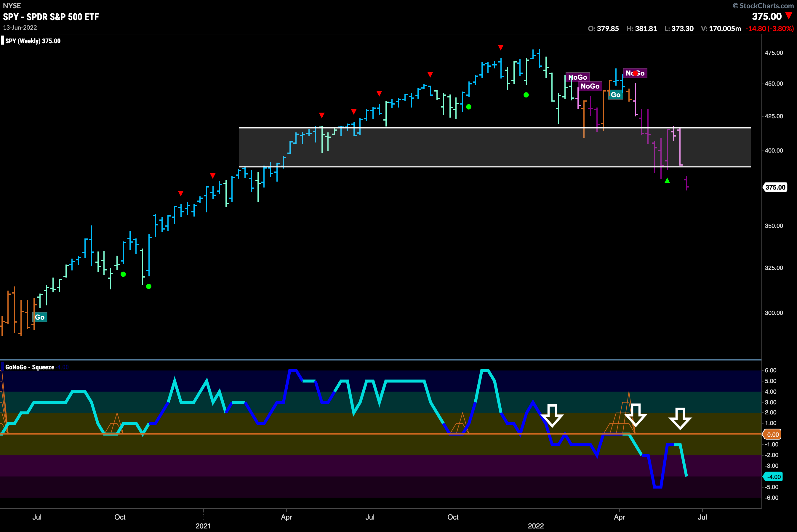Click the red down arrow beside price 375.00
Screen dimensions: 797x532
coord(789,16)
